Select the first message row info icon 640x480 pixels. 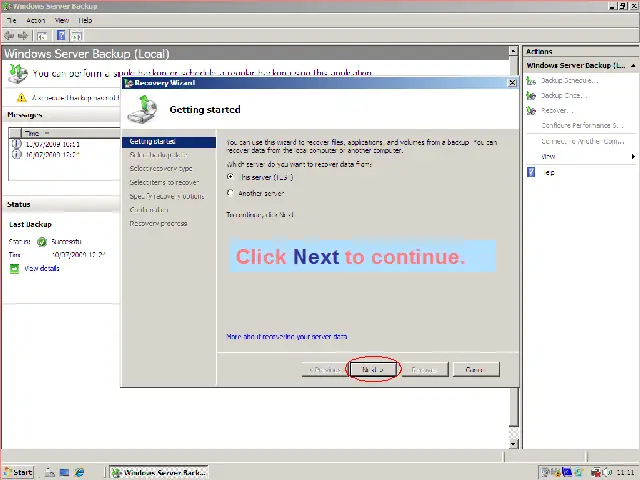16,144
